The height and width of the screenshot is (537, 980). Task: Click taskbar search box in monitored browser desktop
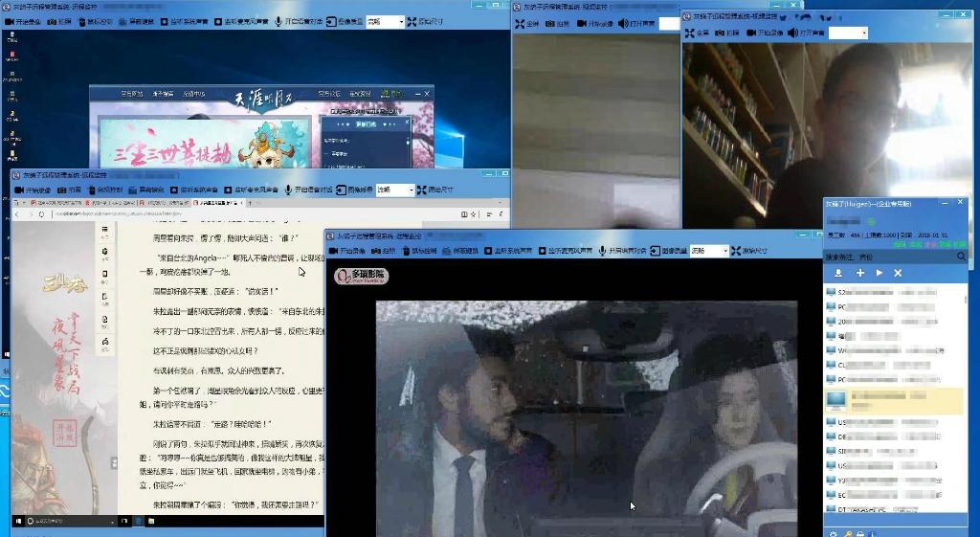pyautogui.click(x=71, y=521)
